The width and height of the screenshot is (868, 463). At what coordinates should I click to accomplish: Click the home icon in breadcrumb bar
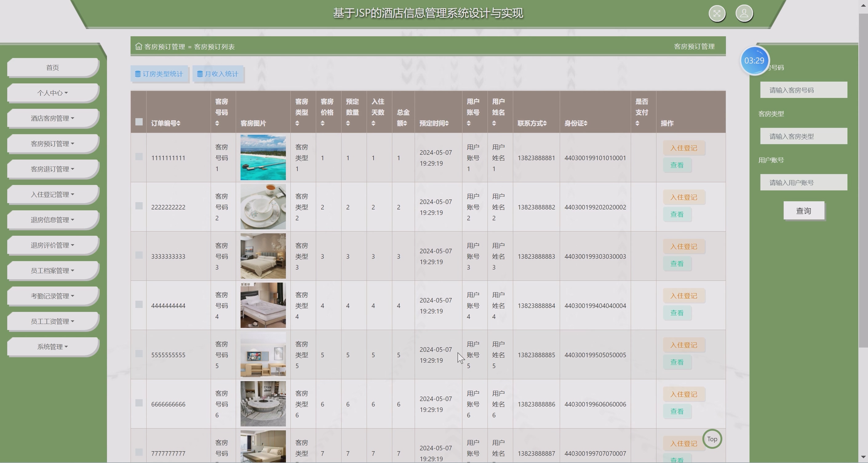tap(138, 46)
